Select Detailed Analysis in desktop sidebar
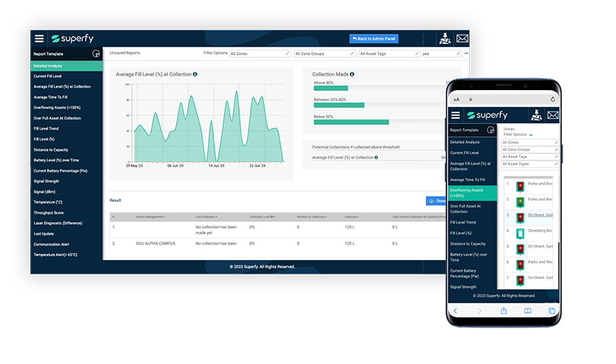 (x=67, y=66)
